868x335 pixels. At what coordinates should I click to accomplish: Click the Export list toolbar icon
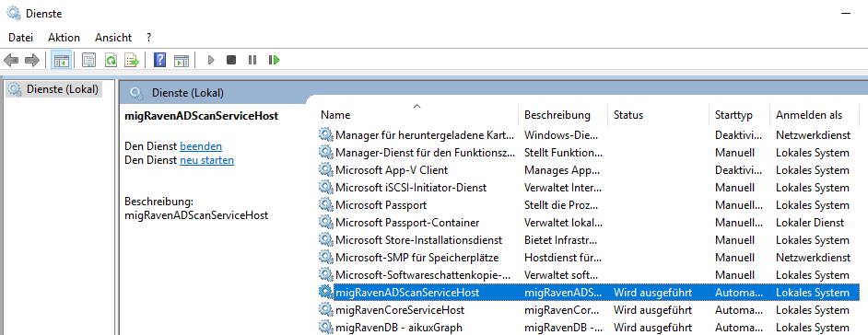tap(132, 60)
